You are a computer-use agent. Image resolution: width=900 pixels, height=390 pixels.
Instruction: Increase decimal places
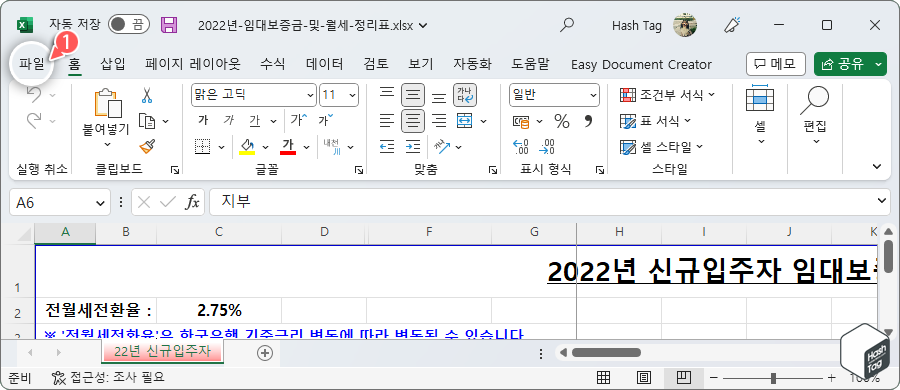(x=521, y=147)
